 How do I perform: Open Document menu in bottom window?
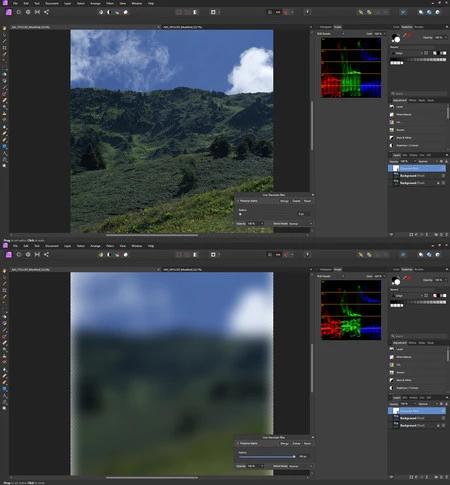(52, 246)
